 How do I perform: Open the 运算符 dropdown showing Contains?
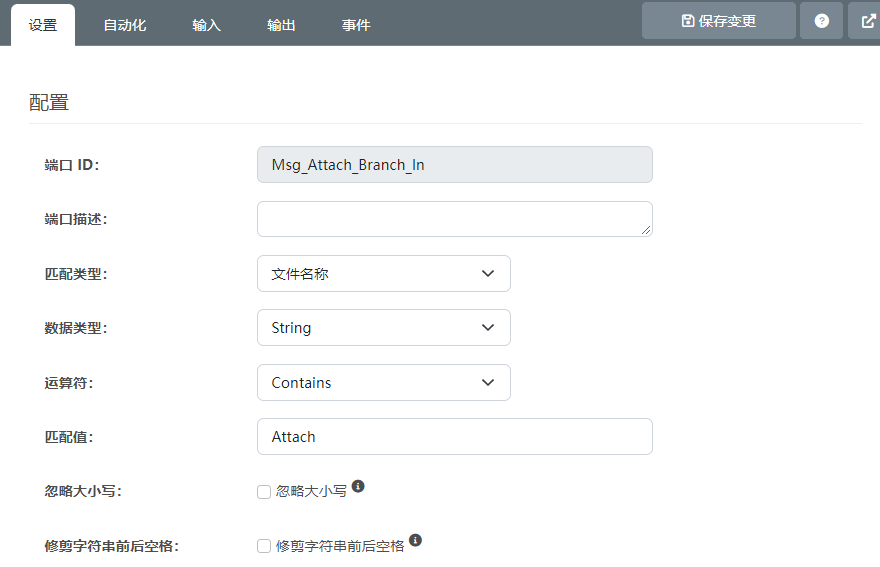pos(384,382)
